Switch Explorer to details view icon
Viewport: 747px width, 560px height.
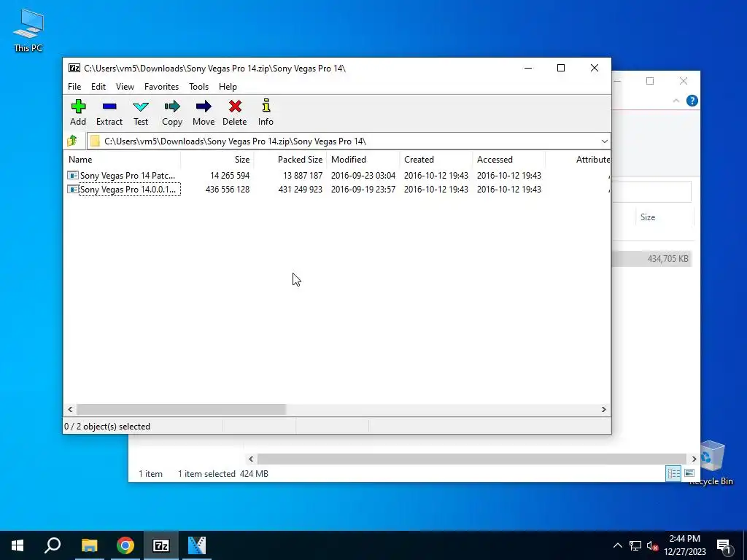(673, 472)
